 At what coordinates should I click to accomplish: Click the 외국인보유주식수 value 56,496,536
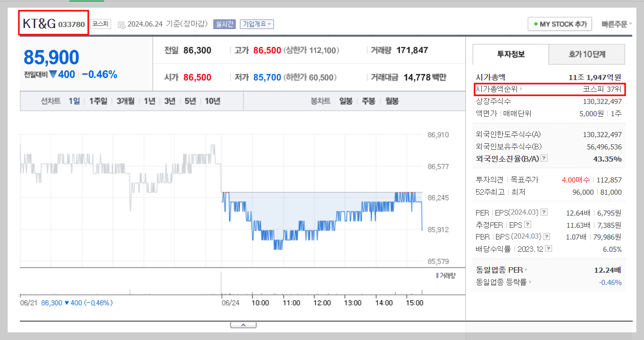pos(604,147)
